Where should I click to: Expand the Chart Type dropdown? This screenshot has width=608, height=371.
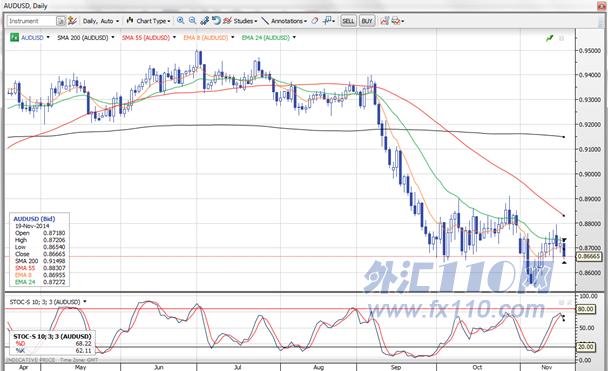pyautogui.click(x=149, y=21)
